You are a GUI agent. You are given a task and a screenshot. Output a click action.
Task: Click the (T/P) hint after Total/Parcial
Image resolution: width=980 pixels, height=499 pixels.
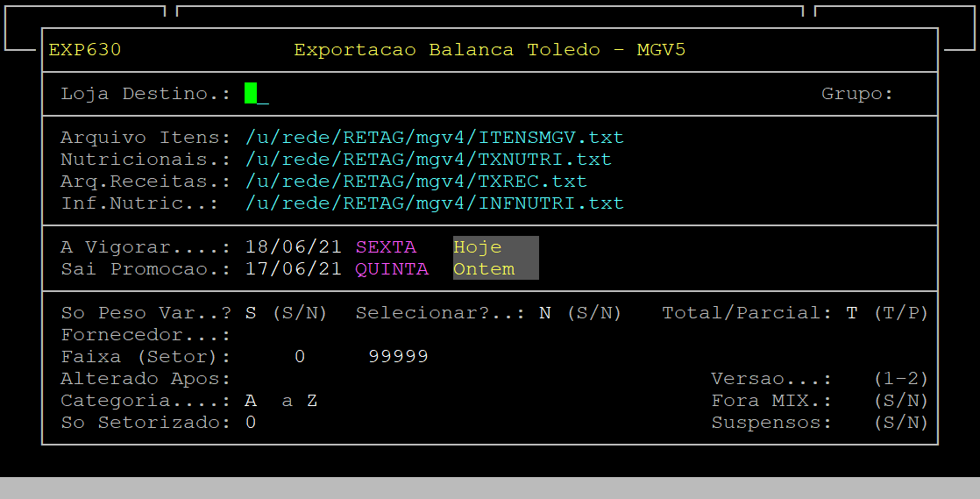click(900, 313)
